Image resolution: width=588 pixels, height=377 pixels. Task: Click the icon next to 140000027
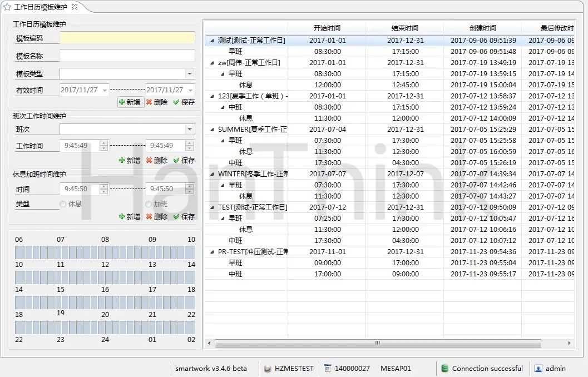pos(328,368)
